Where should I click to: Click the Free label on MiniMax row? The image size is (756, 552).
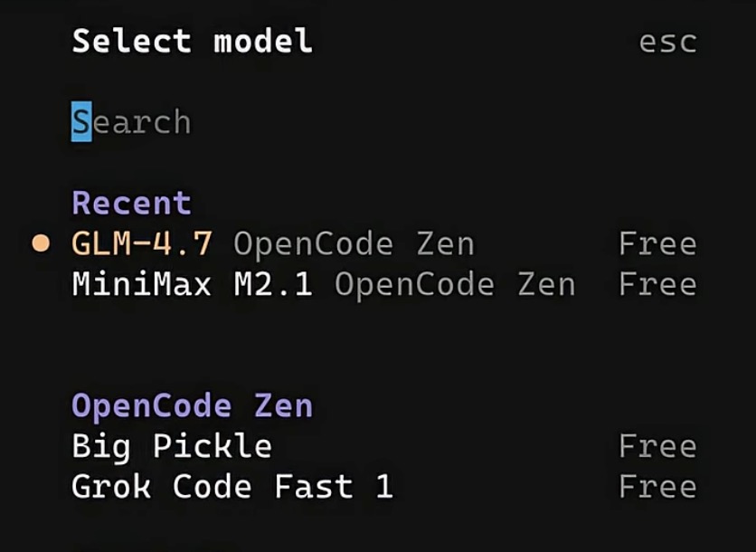657,284
